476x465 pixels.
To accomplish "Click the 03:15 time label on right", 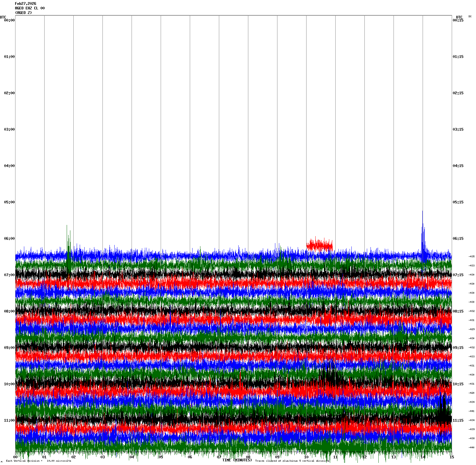I will click(458, 129).
